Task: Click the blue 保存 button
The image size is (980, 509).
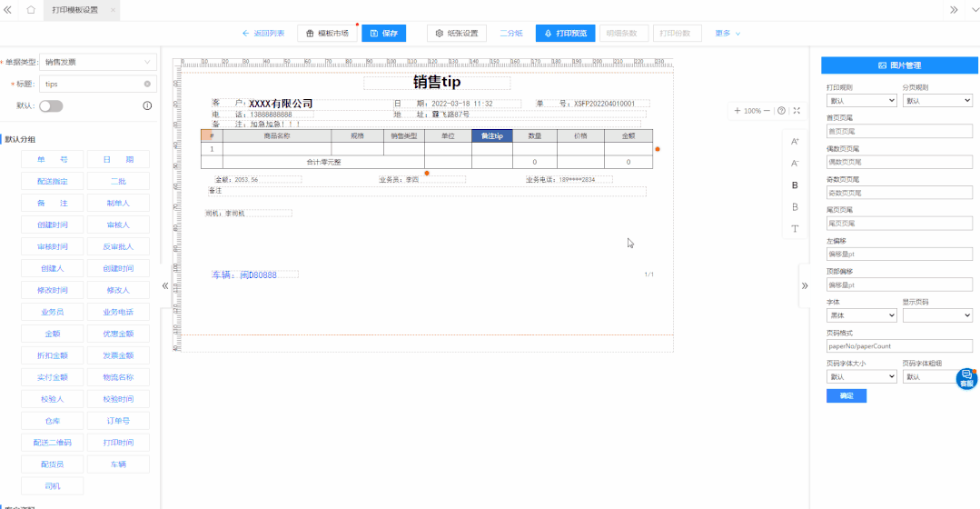Action: click(x=383, y=34)
